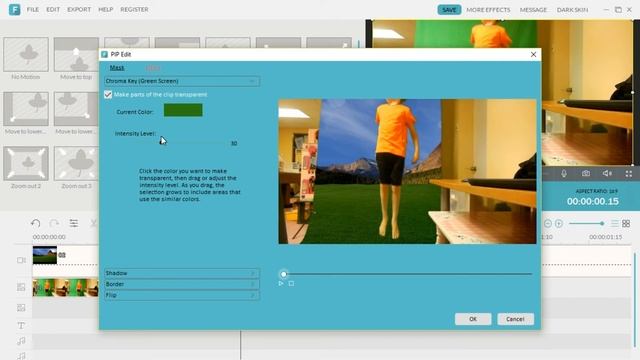Image resolution: width=640 pixels, height=360 pixels.
Task: Click the redo icon in timeline toolbar
Action: coord(54,223)
